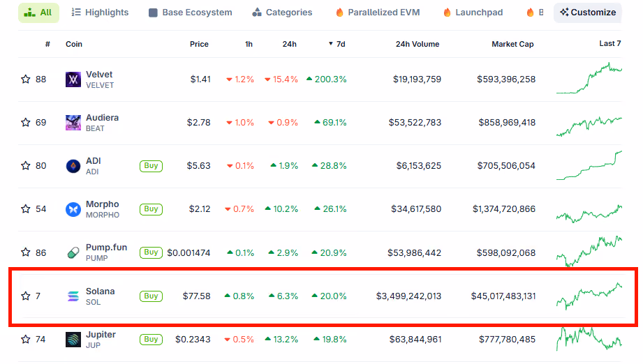Click the Morpho butterfly logo
Screen dimensions: 643x364
(73, 209)
